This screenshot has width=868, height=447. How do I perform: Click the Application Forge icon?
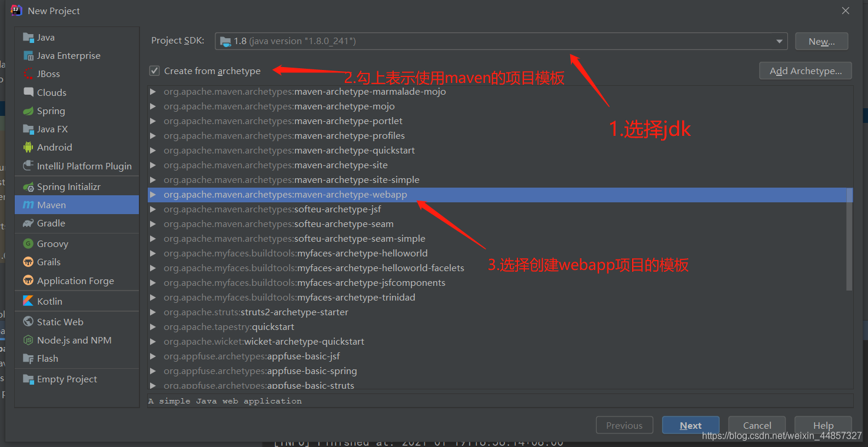[28, 281]
